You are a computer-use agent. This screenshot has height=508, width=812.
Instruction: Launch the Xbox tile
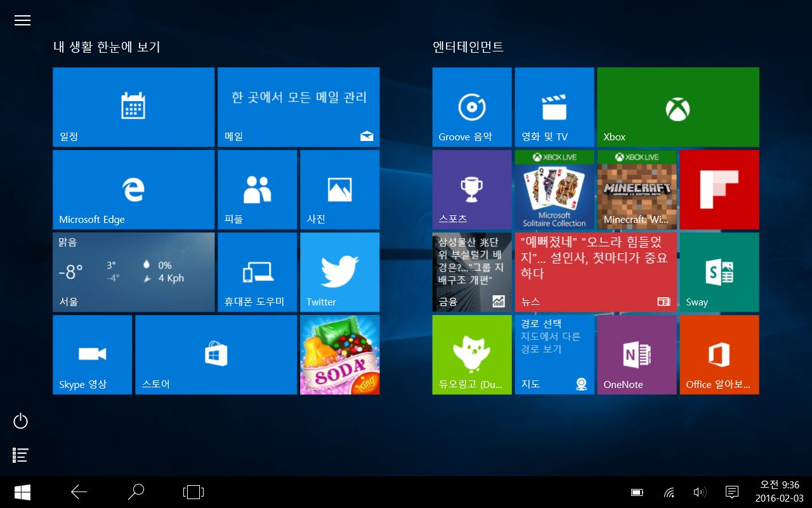click(678, 107)
